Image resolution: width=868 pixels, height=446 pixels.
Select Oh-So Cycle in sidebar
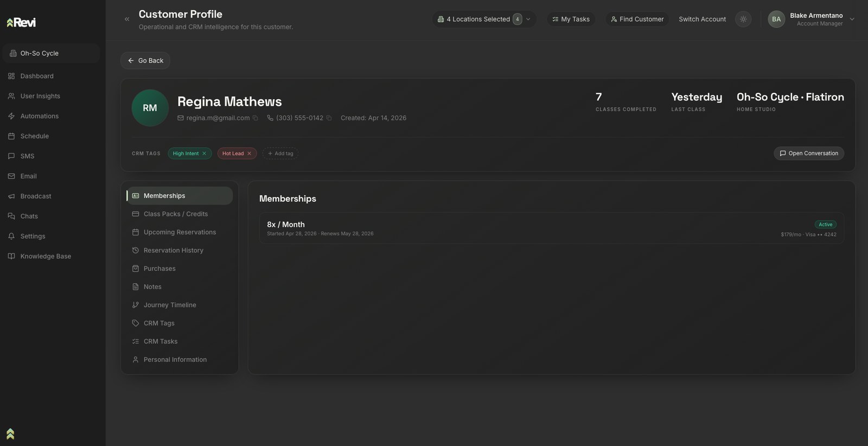[51, 53]
